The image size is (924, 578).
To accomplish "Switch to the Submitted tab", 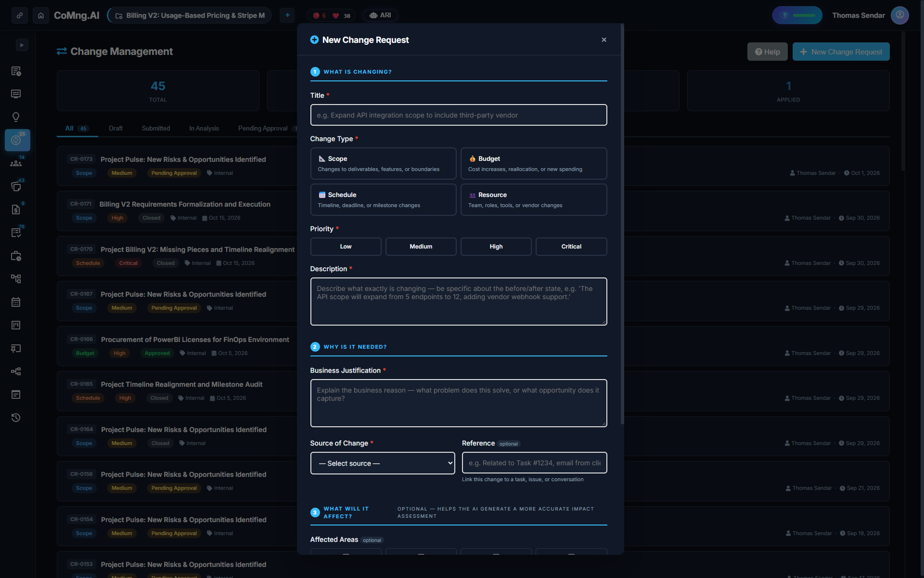I will (x=156, y=128).
